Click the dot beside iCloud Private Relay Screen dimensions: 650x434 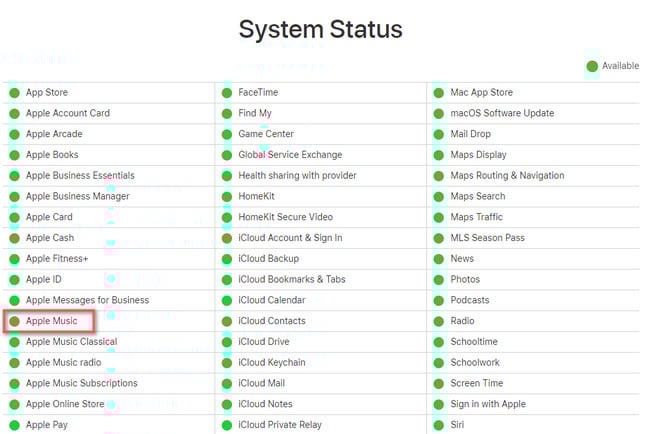click(227, 425)
